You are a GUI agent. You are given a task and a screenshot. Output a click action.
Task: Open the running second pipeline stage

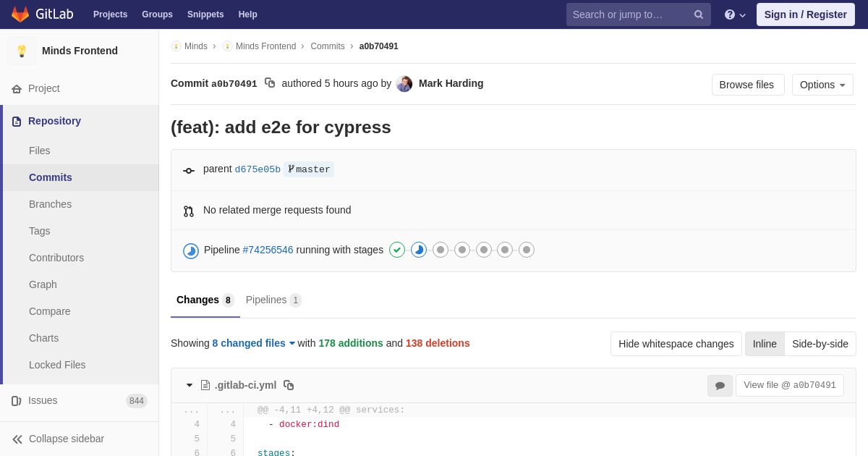(x=419, y=250)
